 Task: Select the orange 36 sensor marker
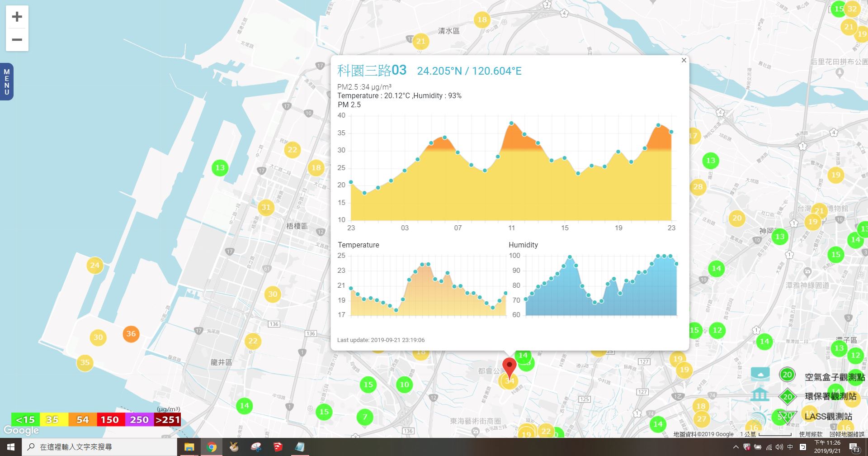click(131, 334)
